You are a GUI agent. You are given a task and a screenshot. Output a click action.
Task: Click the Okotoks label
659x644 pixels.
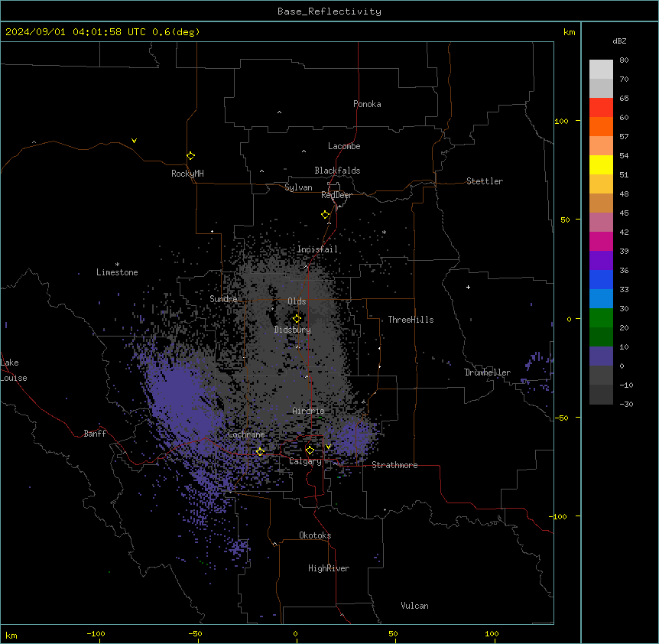click(315, 535)
